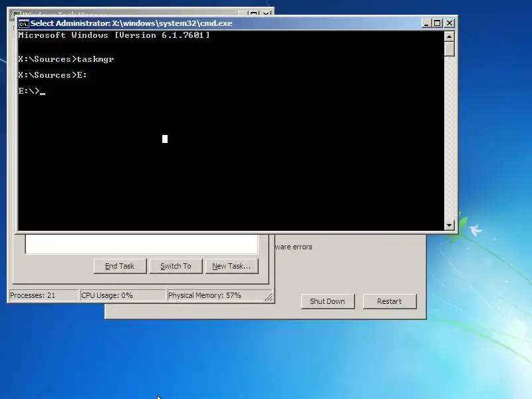
Task: Close the Task Manager window behind cmd
Action: click(x=267, y=13)
